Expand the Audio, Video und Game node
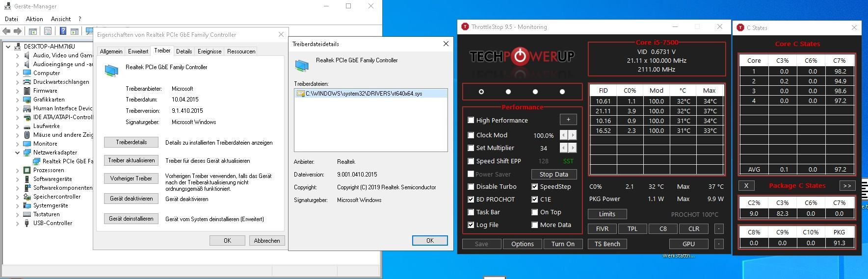The width and height of the screenshot is (868, 279). tap(17, 55)
